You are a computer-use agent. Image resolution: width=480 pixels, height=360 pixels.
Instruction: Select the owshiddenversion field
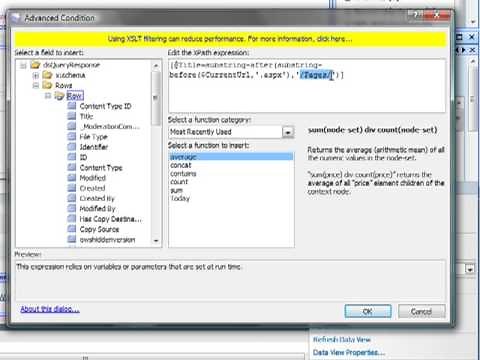107,239
